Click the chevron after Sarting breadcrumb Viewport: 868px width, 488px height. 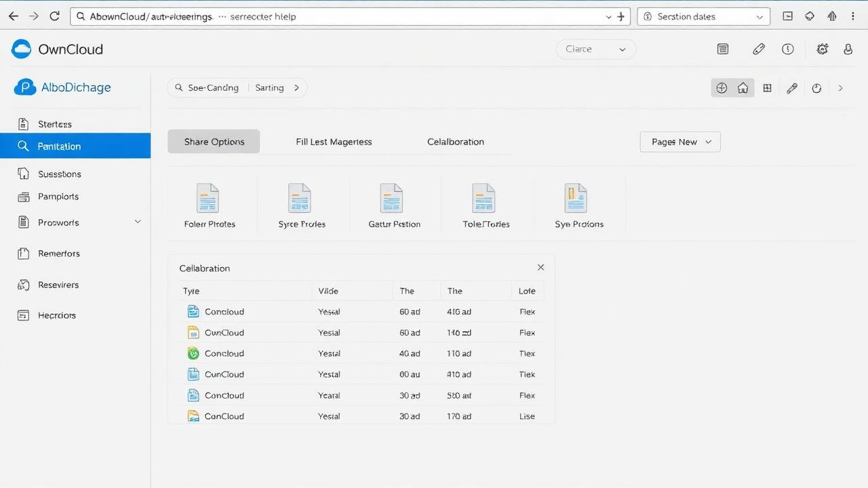pyautogui.click(x=296, y=87)
